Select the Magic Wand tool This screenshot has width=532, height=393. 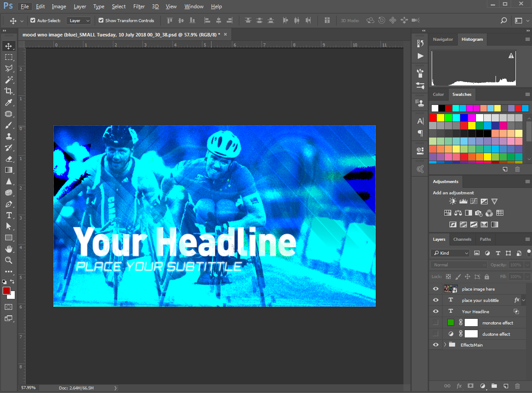point(9,80)
